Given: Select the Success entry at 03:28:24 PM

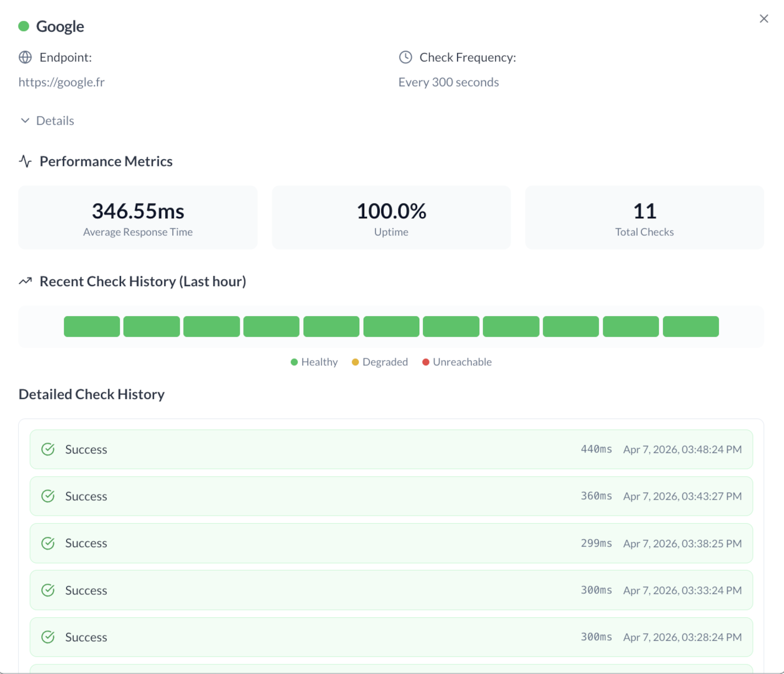Looking at the screenshot, I should (x=391, y=637).
